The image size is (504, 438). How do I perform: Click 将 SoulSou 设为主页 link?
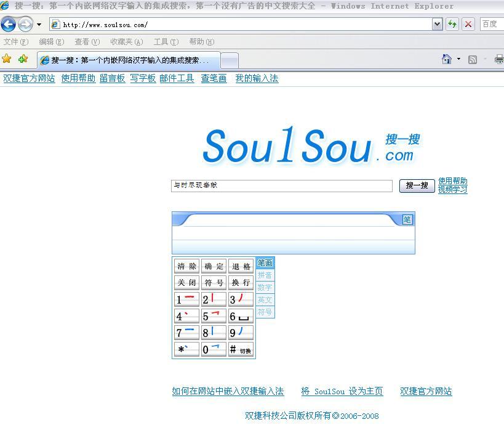342,391
